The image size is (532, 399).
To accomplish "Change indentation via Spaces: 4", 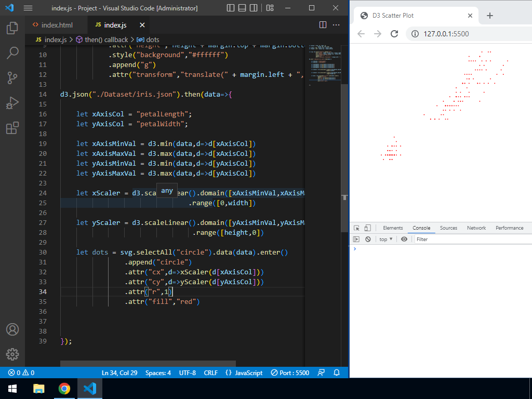I will [158, 373].
